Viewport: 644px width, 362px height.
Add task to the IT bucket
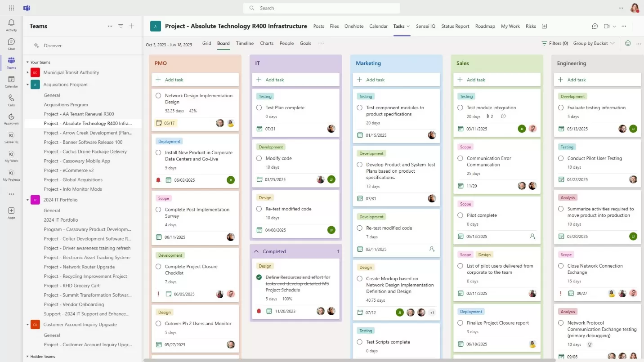pyautogui.click(x=296, y=80)
